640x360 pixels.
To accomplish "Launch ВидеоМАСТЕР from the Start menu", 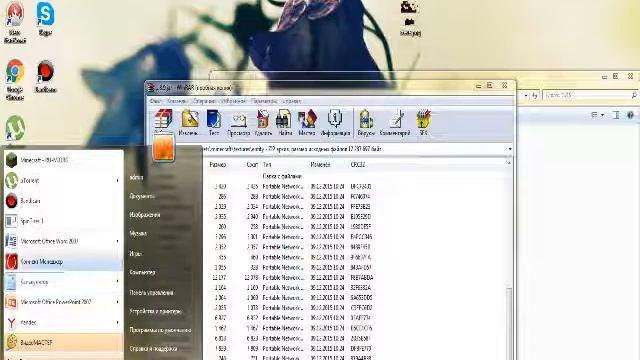I will tap(63, 342).
